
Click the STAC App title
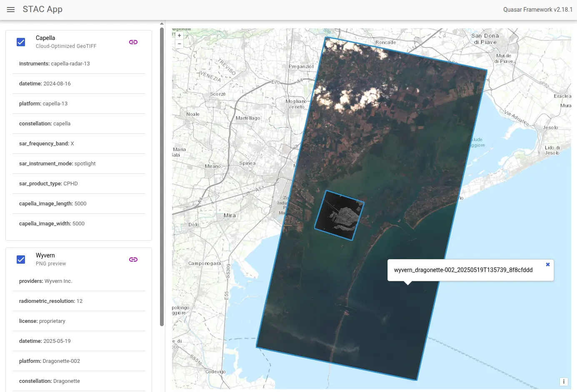[42, 9]
